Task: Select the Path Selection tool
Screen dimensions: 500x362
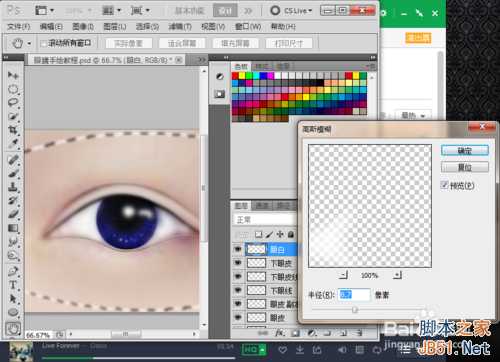Action: coord(13,298)
